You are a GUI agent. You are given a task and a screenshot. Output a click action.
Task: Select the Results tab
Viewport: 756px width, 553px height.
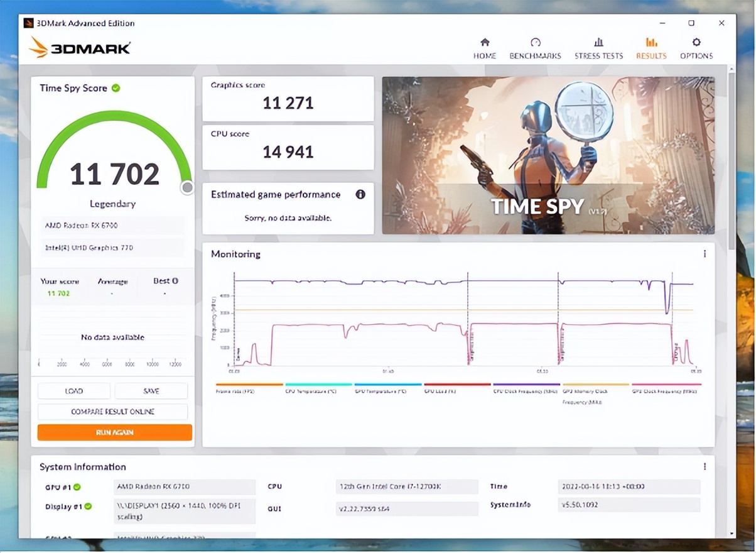point(651,49)
